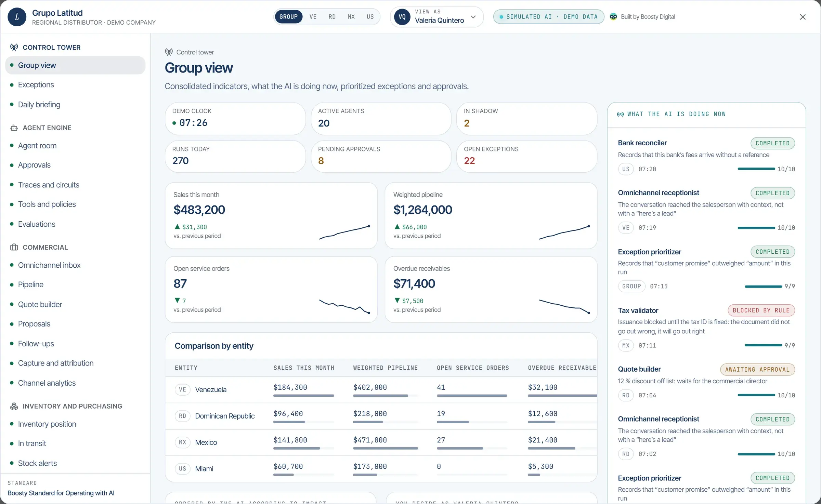The width and height of the screenshot is (821, 504).
Task: Click the Control Tower antenna icon in sidebar
Action: 14,47
